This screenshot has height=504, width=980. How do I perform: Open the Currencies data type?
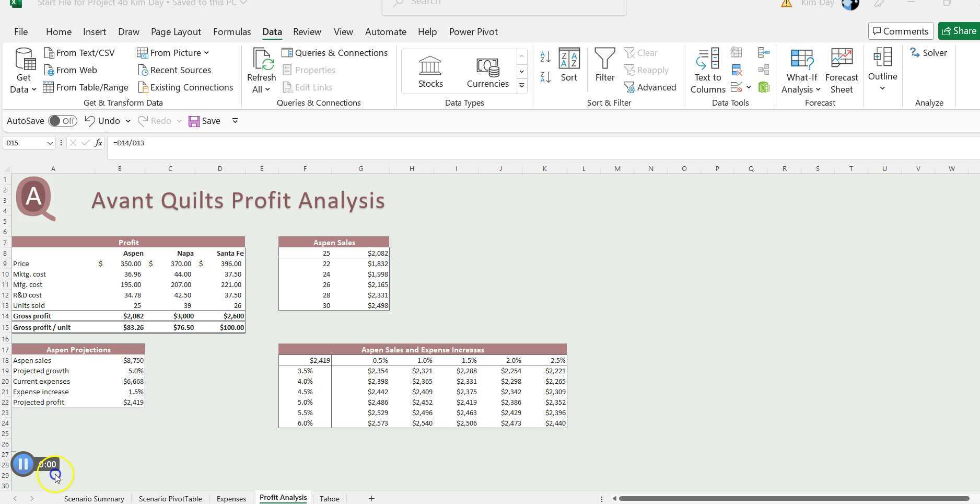[486, 71]
